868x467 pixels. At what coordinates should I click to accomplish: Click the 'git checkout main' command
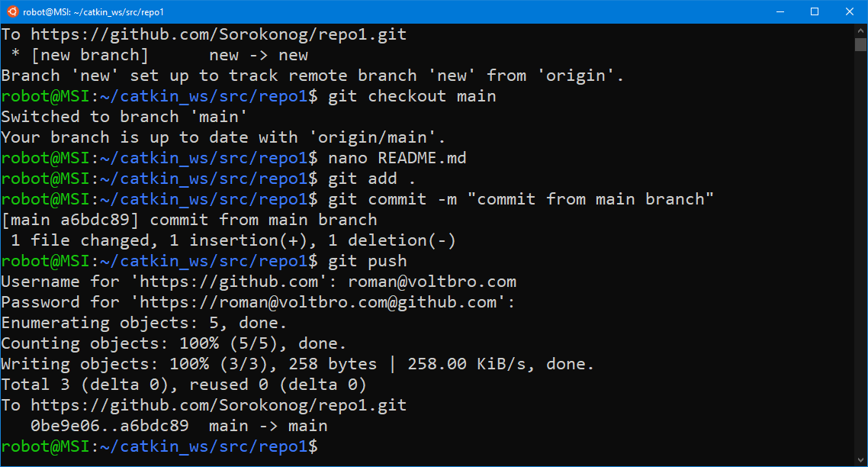[x=412, y=96]
